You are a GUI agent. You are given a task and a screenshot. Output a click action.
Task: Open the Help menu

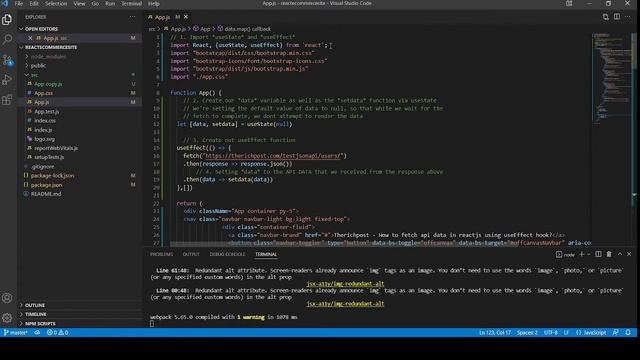pos(153,3)
